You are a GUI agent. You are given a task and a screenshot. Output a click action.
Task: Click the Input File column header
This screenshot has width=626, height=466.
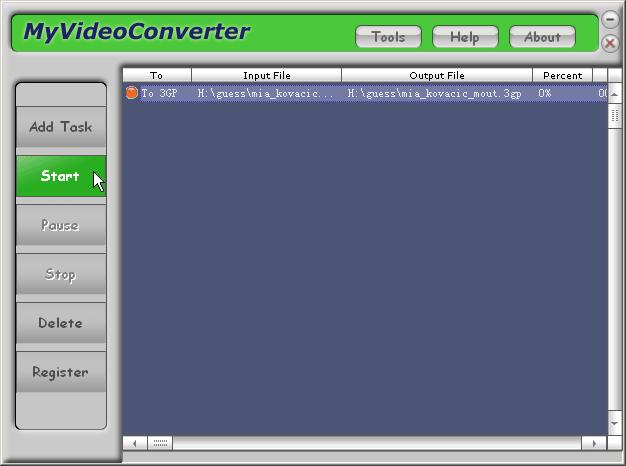pos(266,75)
